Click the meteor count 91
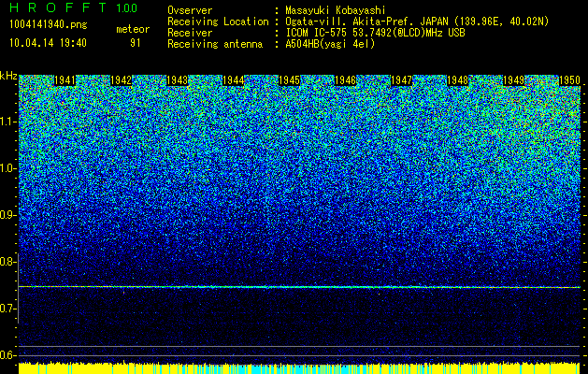588x374 pixels. point(135,43)
